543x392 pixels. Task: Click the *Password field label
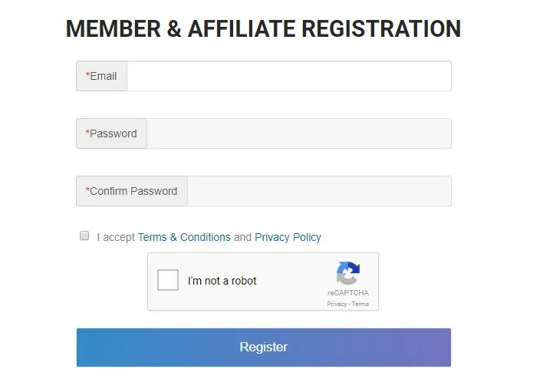[x=111, y=133]
